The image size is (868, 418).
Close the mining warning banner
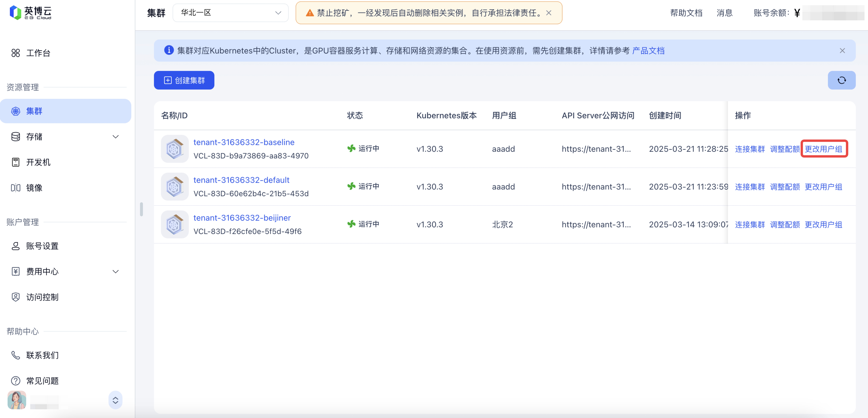(x=549, y=13)
